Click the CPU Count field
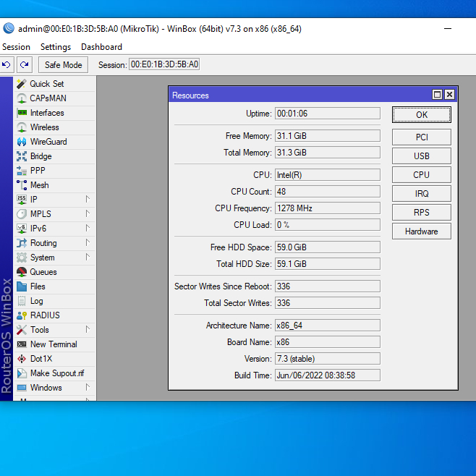 [x=328, y=192]
